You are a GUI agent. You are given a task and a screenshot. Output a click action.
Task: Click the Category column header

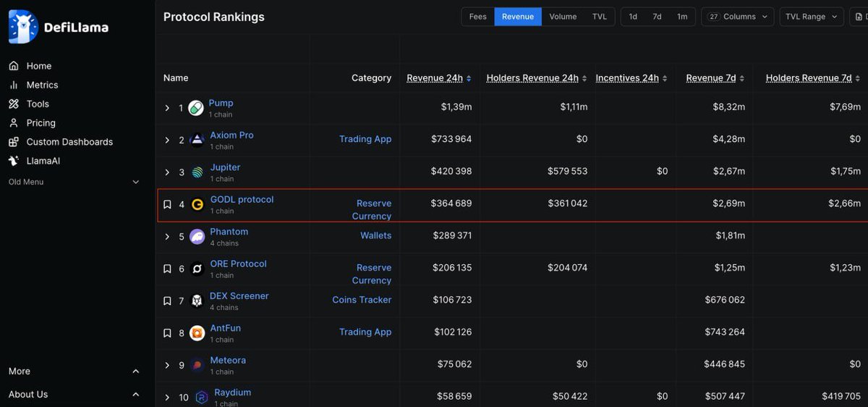click(x=371, y=78)
